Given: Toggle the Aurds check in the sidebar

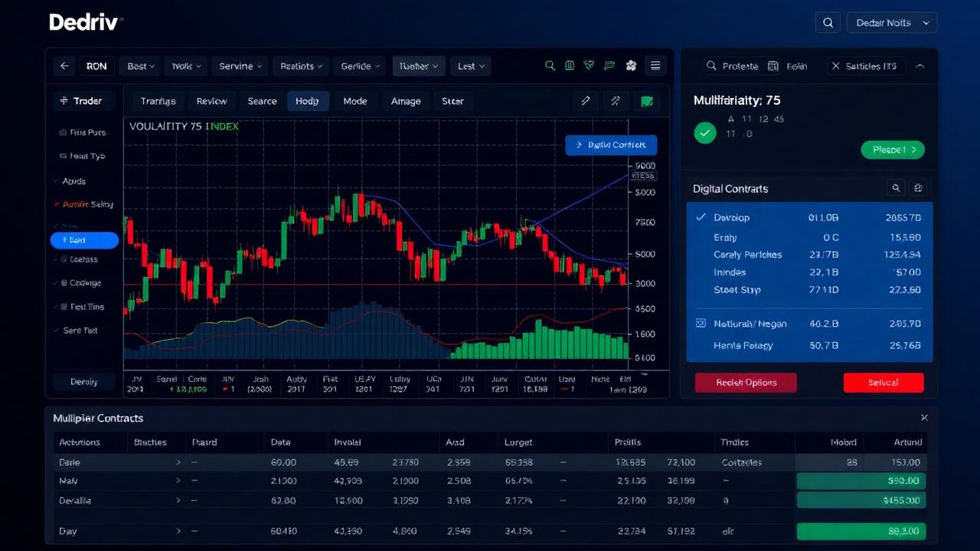Looking at the screenshot, I should click(57, 181).
